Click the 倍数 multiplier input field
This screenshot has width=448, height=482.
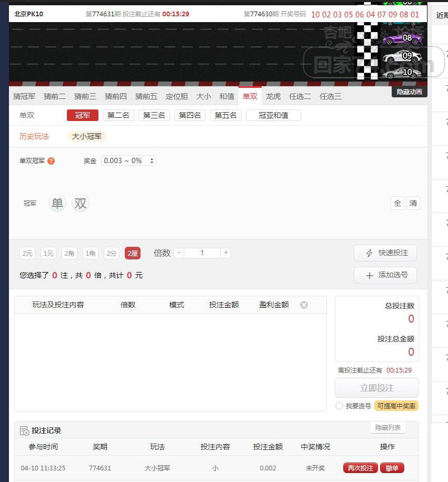pos(202,253)
